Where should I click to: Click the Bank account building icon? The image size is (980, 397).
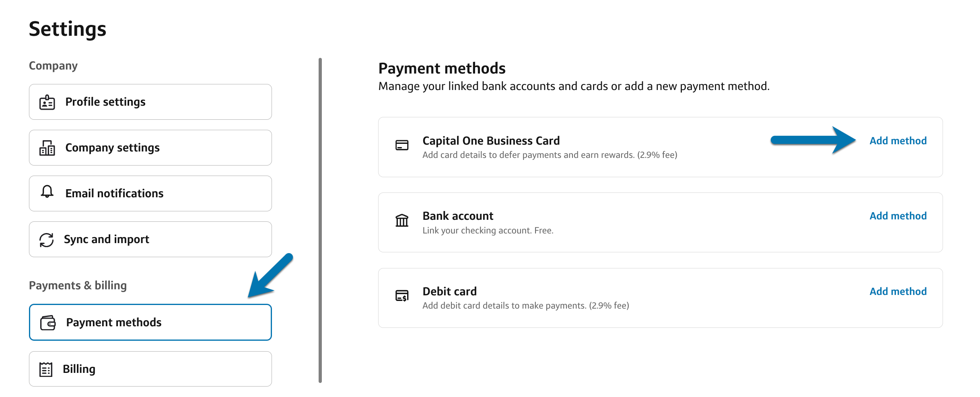tap(402, 221)
